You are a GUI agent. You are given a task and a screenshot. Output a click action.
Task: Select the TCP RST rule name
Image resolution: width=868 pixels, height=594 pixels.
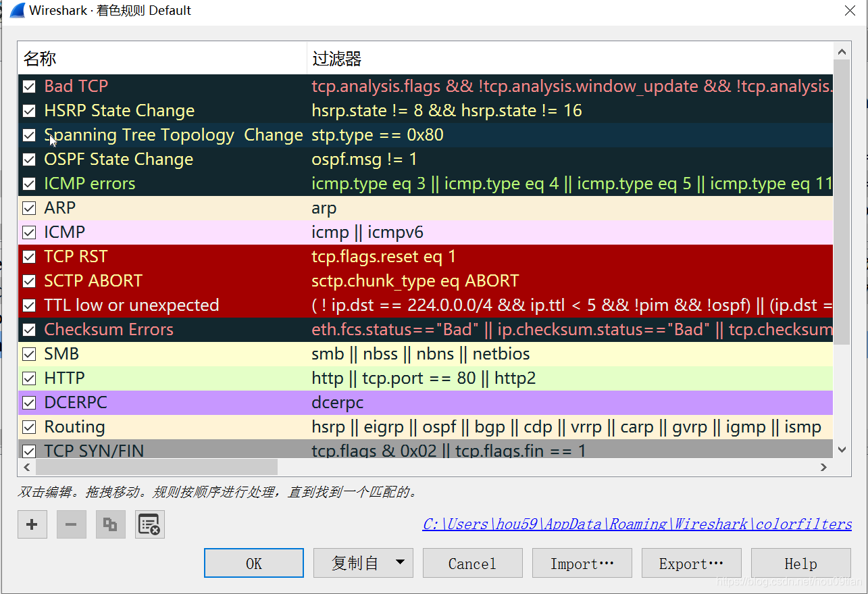pyautogui.click(x=76, y=257)
